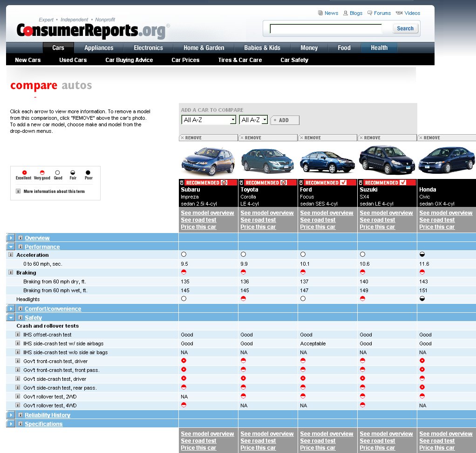Collapse the Safety section arrow

(x=11, y=318)
